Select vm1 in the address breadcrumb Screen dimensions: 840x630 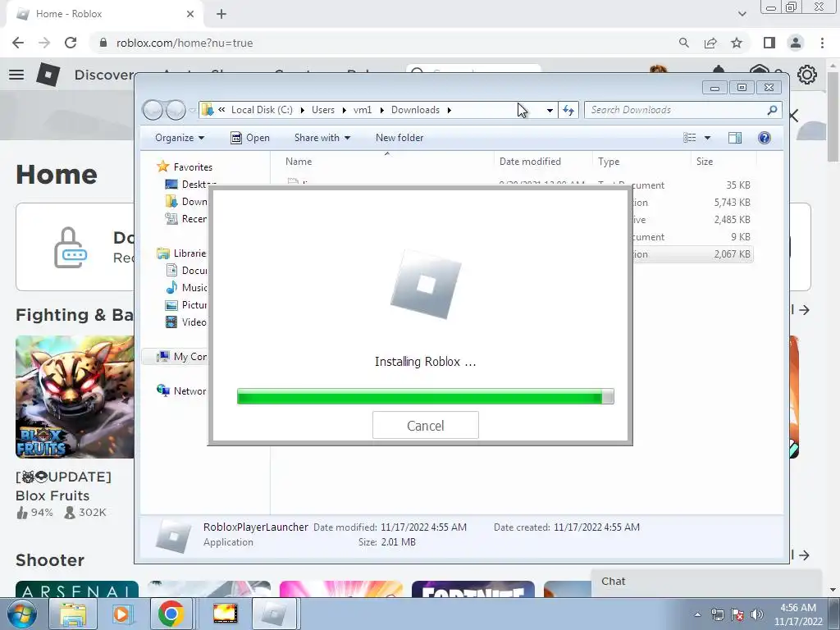[x=362, y=110]
